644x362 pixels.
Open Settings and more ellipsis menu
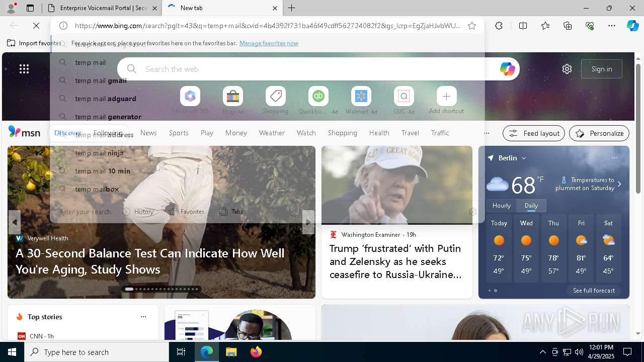612,26
